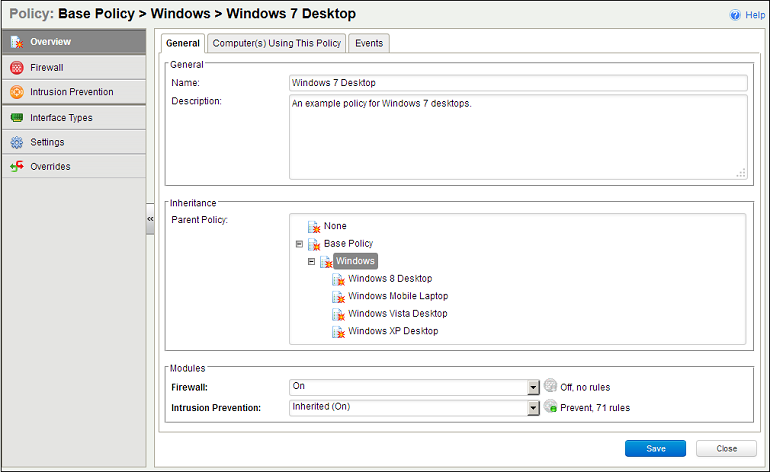Open the Settings section in the sidebar
This screenshot has width=770, height=472.
point(74,142)
